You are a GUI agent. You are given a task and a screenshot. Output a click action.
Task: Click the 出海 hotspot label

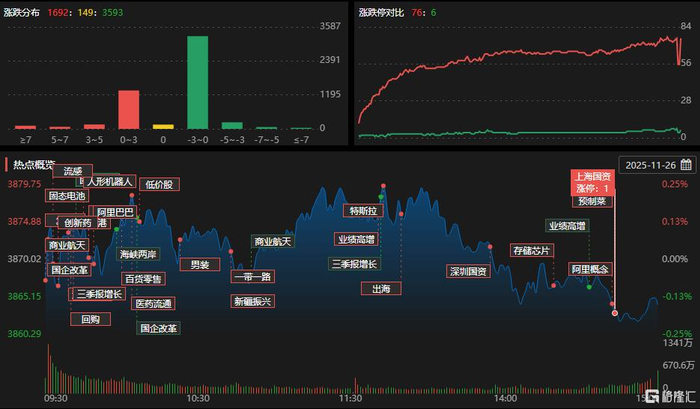(381, 289)
